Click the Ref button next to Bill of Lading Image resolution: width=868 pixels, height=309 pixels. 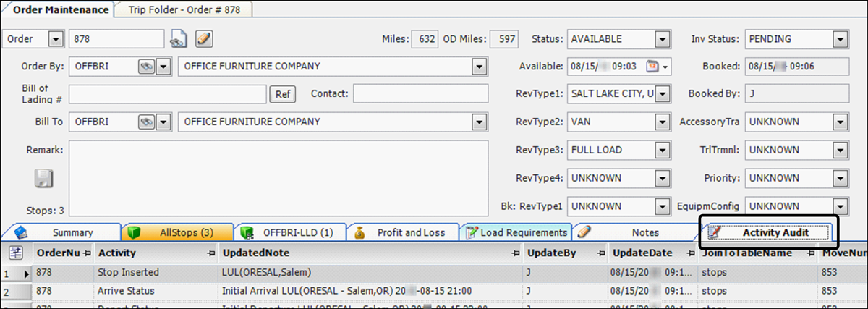pos(282,94)
